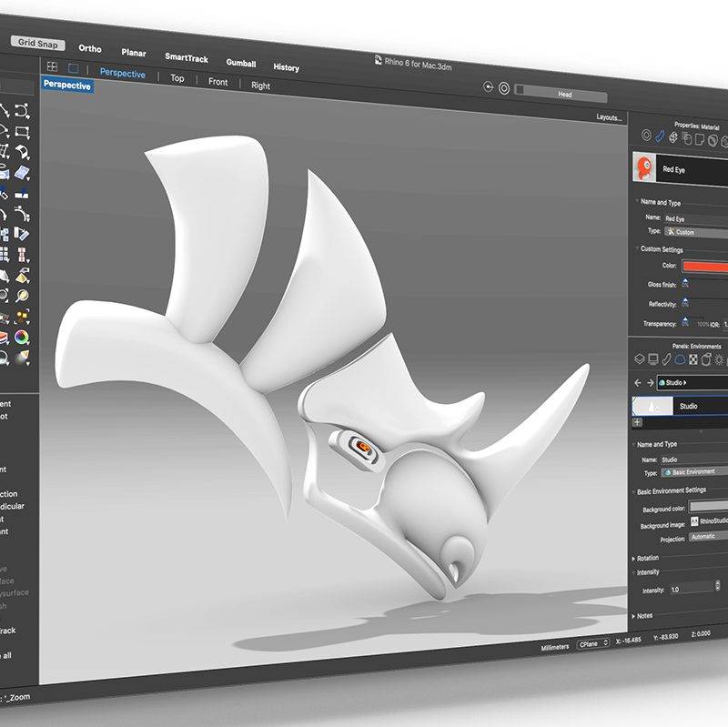Click the Layouts... button
728x727 pixels.
click(x=609, y=117)
